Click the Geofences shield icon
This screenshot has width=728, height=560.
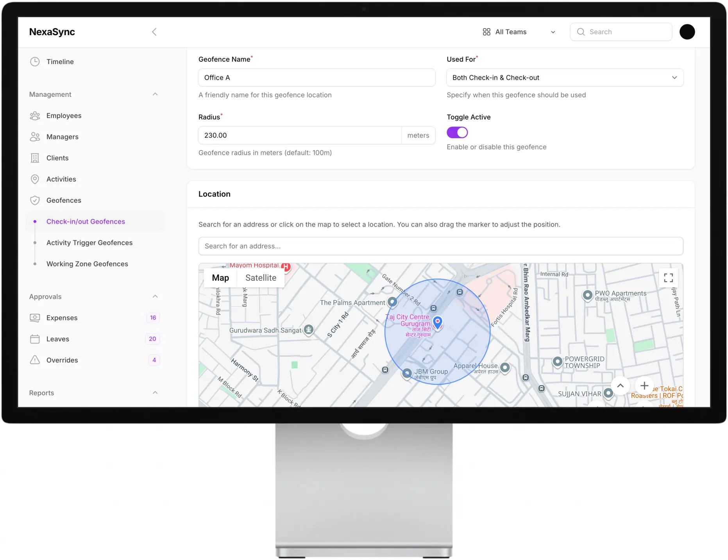pyautogui.click(x=35, y=200)
